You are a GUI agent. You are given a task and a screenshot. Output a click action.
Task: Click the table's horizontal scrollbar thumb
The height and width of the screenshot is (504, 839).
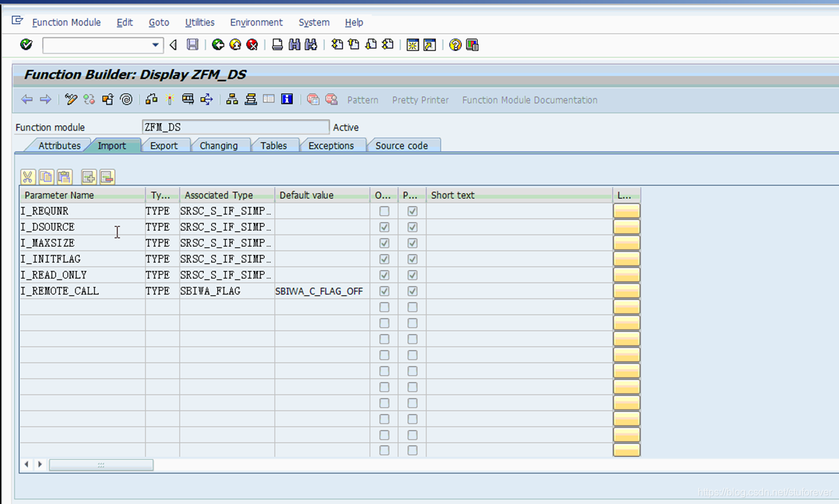(x=101, y=465)
